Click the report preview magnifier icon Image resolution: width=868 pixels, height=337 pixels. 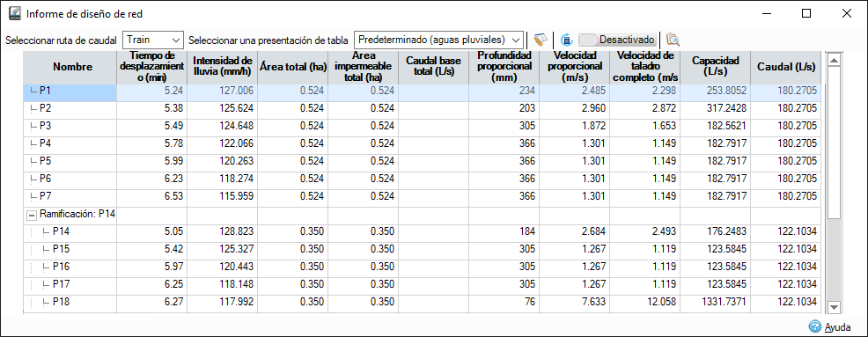(x=673, y=40)
